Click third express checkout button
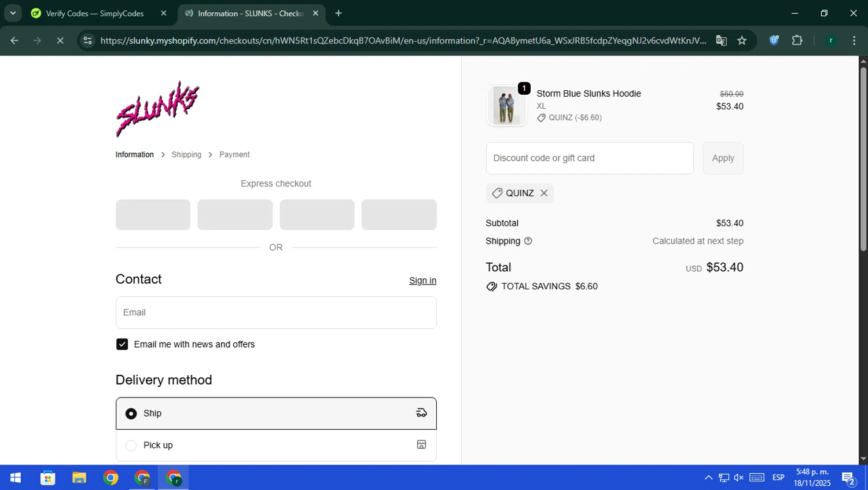This screenshot has width=868, height=490. (317, 215)
